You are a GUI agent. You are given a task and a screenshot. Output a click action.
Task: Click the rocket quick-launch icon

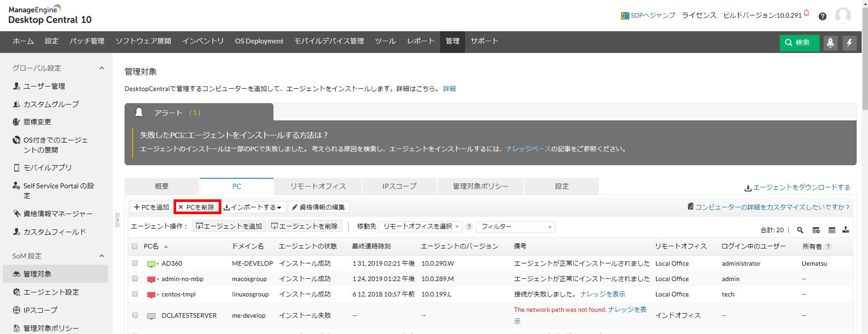830,43
